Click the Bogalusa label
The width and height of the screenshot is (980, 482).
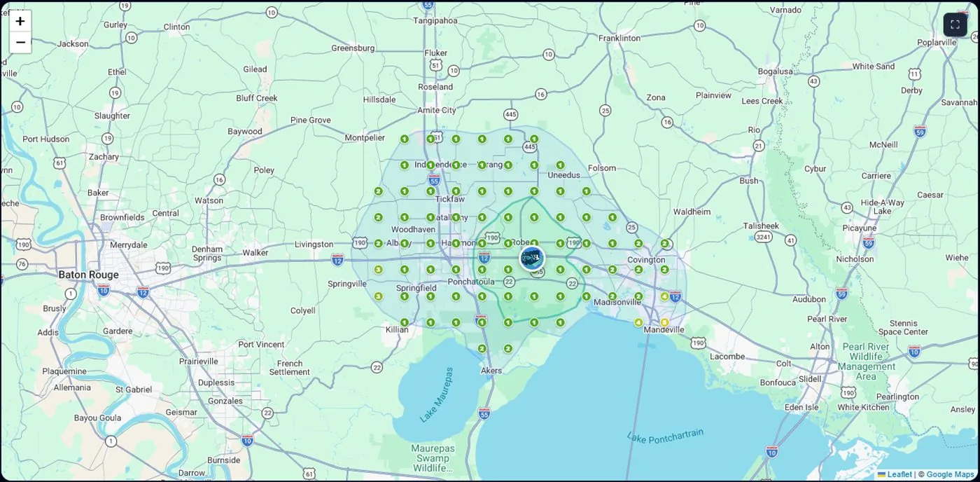tap(776, 71)
